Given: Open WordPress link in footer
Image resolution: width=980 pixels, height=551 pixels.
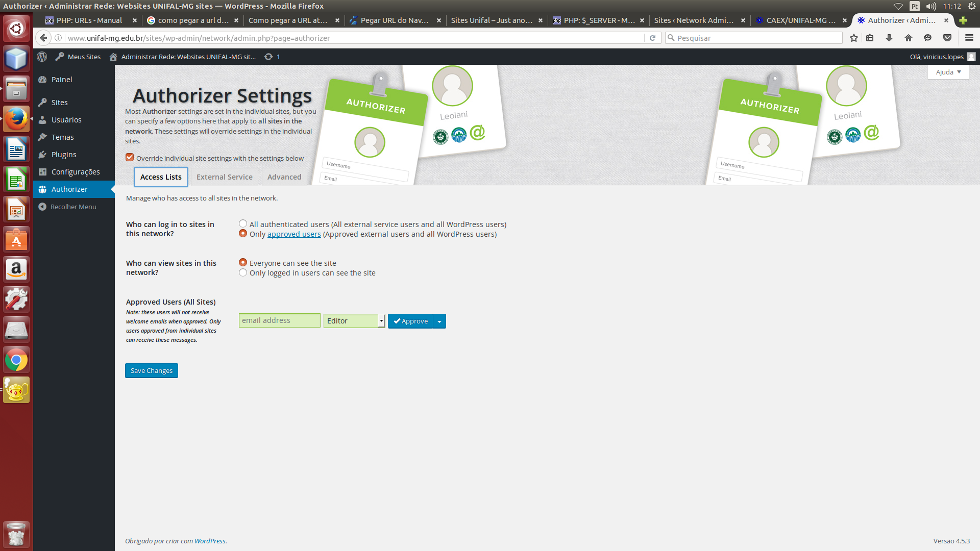Looking at the screenshot, I should pos(210,541).
